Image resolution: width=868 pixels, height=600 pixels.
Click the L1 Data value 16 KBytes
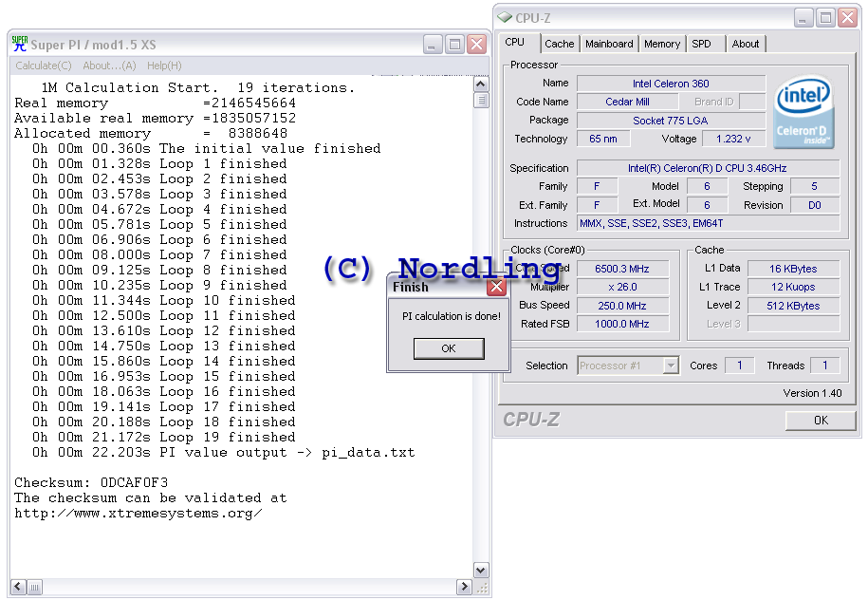793,269
